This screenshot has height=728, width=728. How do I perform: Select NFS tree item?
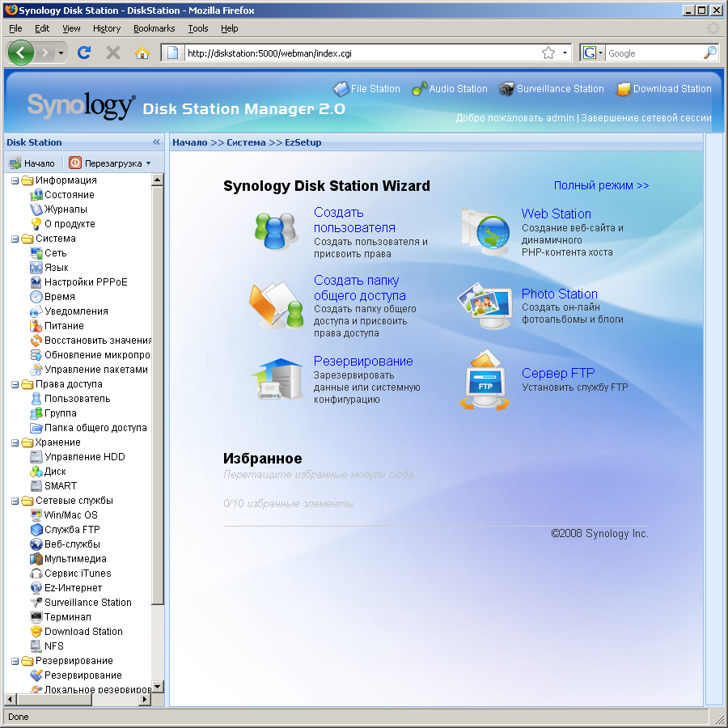[53, 646]
